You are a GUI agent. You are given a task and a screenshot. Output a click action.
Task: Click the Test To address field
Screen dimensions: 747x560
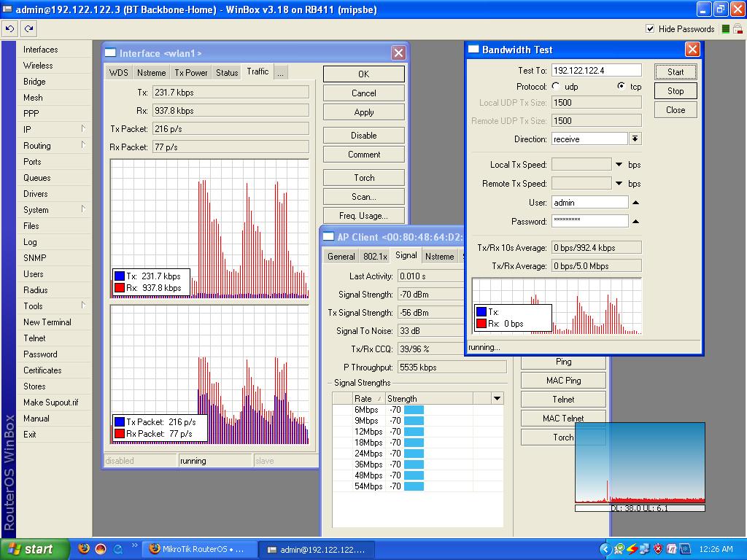pyautogui.click(x=597, y=70)
